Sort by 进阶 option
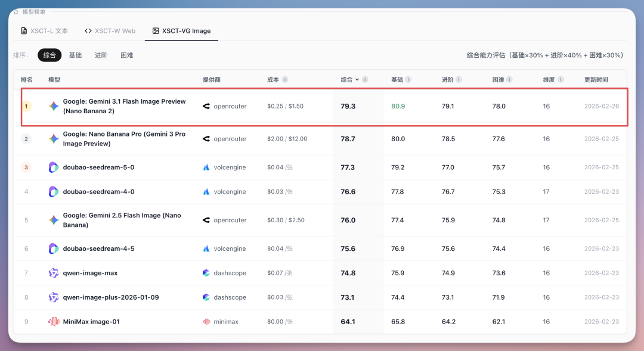The width and height of the screenshot is (644, 351). click(x=101, y=55)
